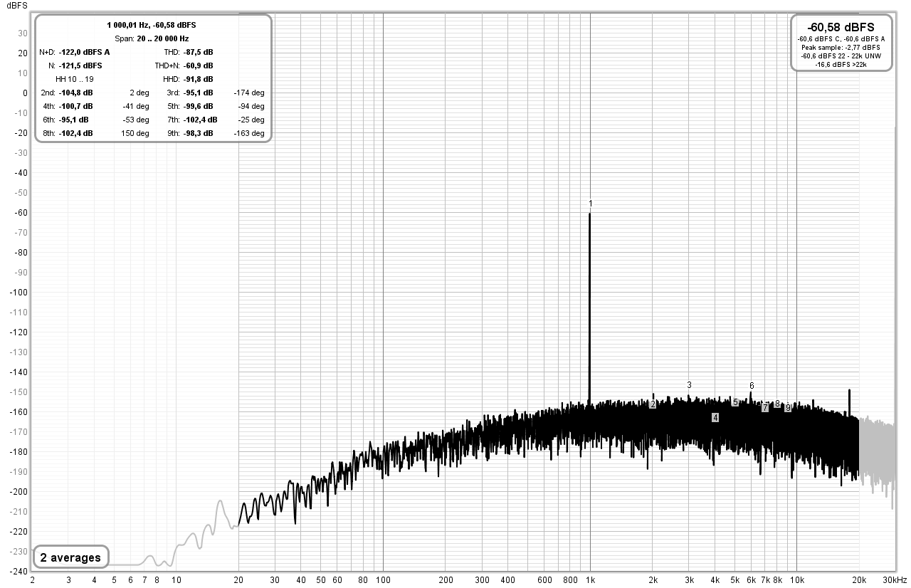Click the '-60,6 dBFS 22 - 22k UNW' line
Image resolution: width=911 pixels, height=588 pixels.
coord(841,56)
